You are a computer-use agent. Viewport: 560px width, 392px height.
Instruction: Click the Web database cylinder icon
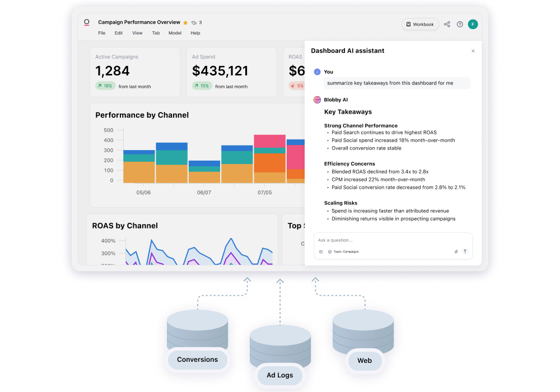[363, 330]
